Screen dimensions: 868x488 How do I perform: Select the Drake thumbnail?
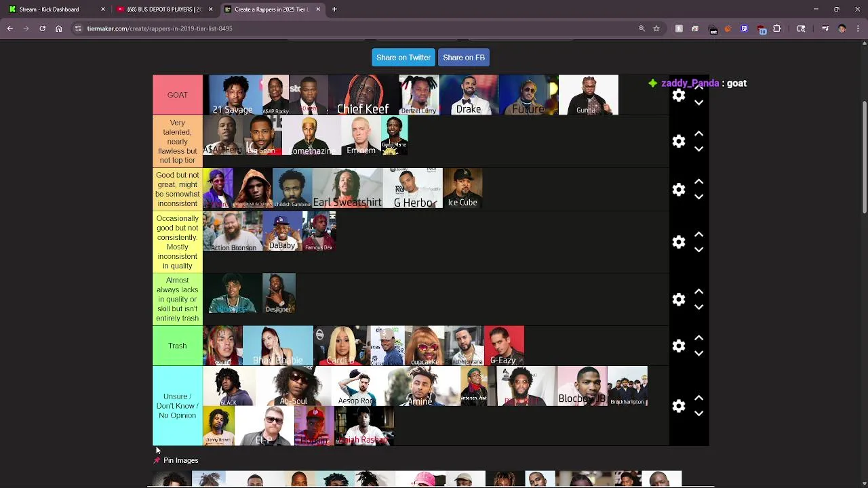(469, 95)
